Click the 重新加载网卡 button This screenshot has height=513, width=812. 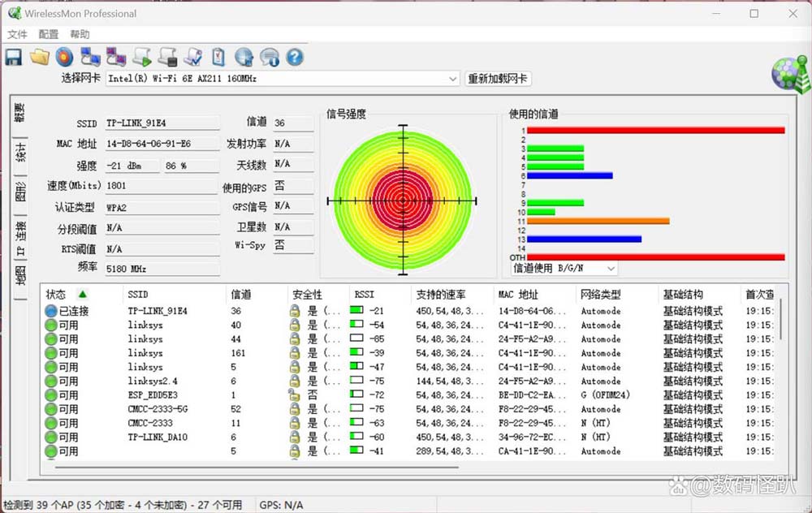coord(498,79)
